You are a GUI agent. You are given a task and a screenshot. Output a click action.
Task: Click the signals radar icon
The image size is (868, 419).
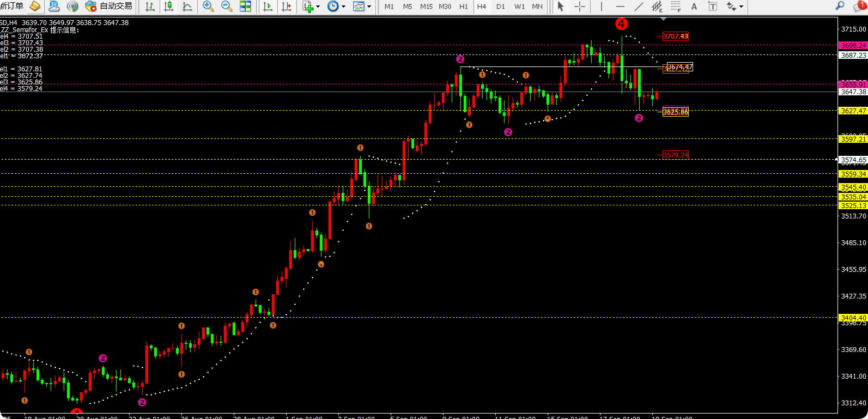72,6
